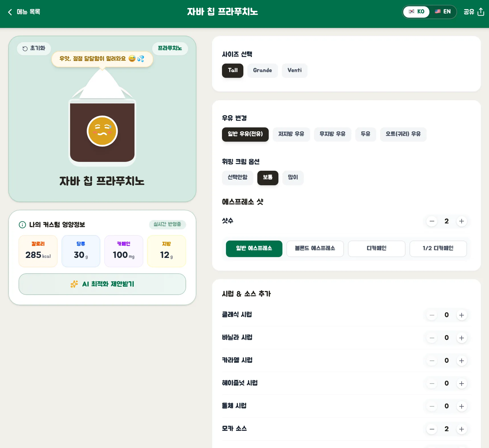Click the 카페인 100 mg card
Screen dimensions: 489x448
124,251
